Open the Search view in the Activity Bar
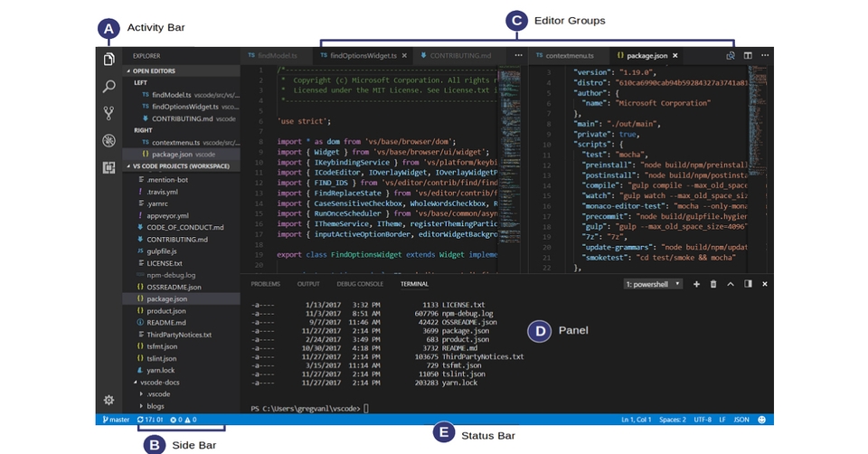 (109, 87)
